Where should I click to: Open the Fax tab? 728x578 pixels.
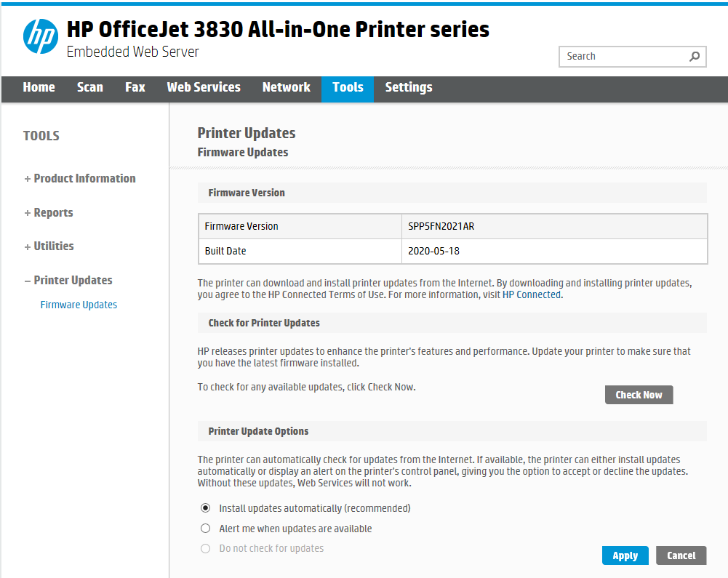(x=135, y=87)
